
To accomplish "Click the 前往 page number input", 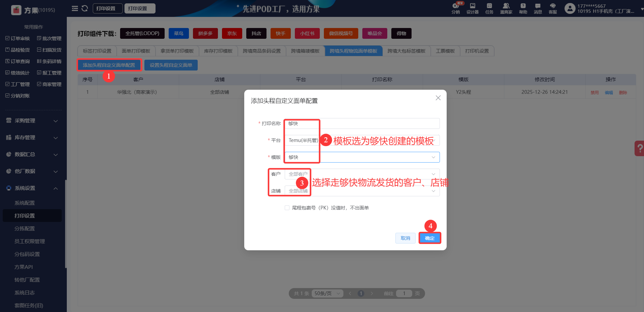I will click(404, 293).
